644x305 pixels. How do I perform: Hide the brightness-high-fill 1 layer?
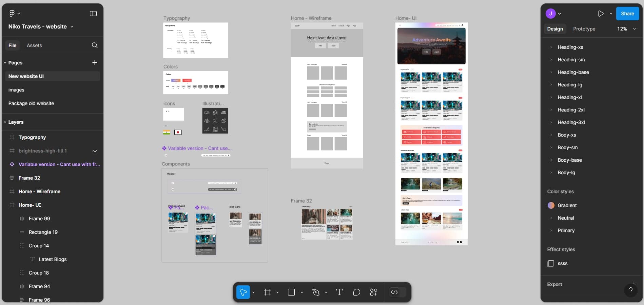95,151
